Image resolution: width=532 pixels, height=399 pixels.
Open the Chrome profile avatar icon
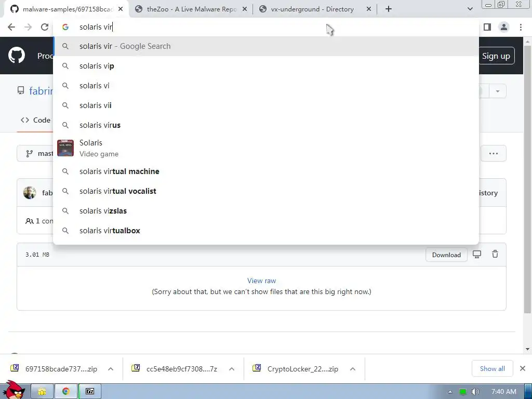point(504,27)
